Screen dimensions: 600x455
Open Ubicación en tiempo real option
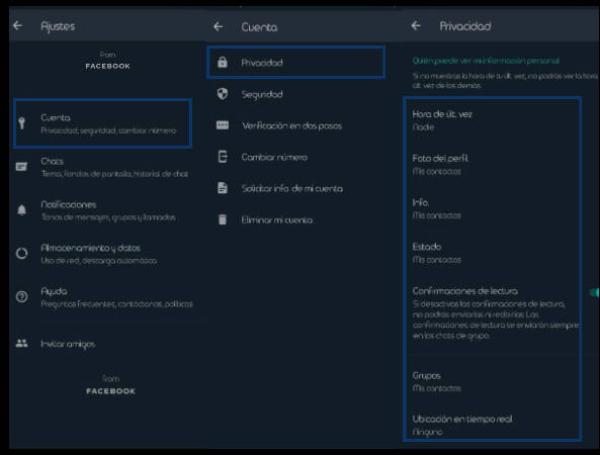tap(492, 425)
